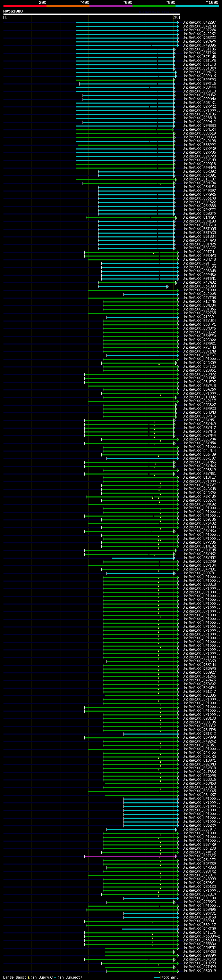Image resolution: width=222 pixels, height=980 pixels.
Task: Select hit label UniRef100_Q5MEK4
Action: (x=199, y=129)
